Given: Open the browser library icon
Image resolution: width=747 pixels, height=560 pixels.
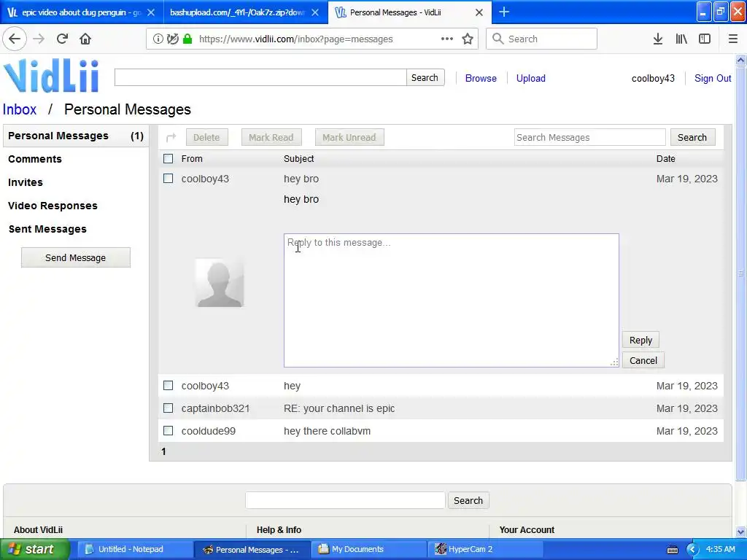Looking at the screenshot, I should tap(681, 39).
